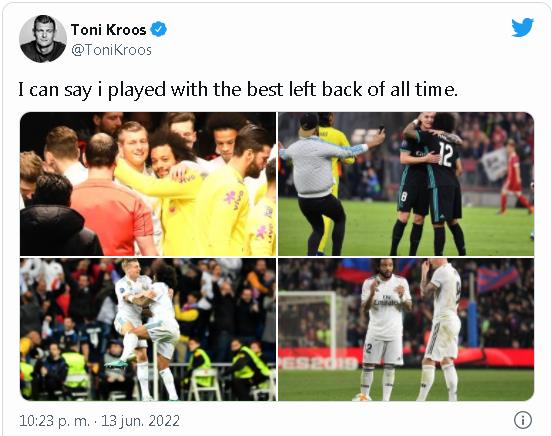Open the tweet info icon
Screen dimensions: 552x436
(x=523, y=420)
